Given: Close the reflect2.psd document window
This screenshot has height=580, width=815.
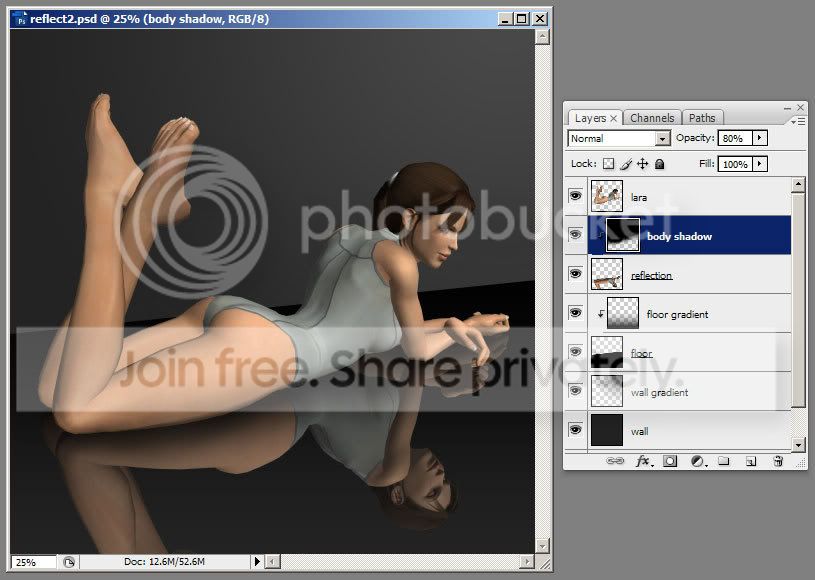Looking at the screenshot, I should coord(540,19).
